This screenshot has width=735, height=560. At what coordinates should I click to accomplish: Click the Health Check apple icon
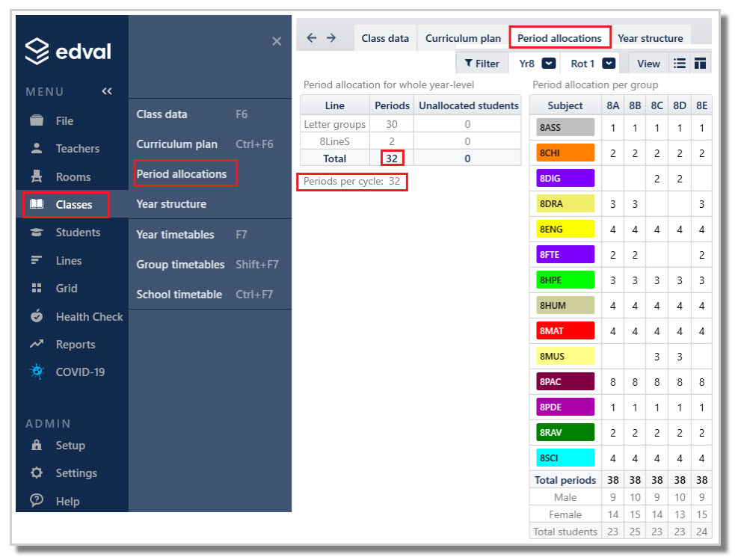coord(37,316)
